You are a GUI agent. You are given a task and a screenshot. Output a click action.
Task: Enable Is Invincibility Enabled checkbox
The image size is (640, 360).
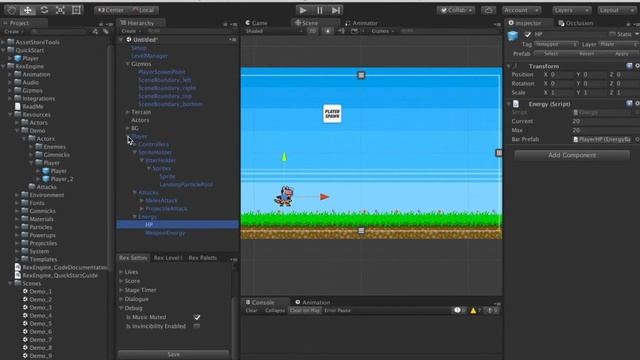pos(197,326)
